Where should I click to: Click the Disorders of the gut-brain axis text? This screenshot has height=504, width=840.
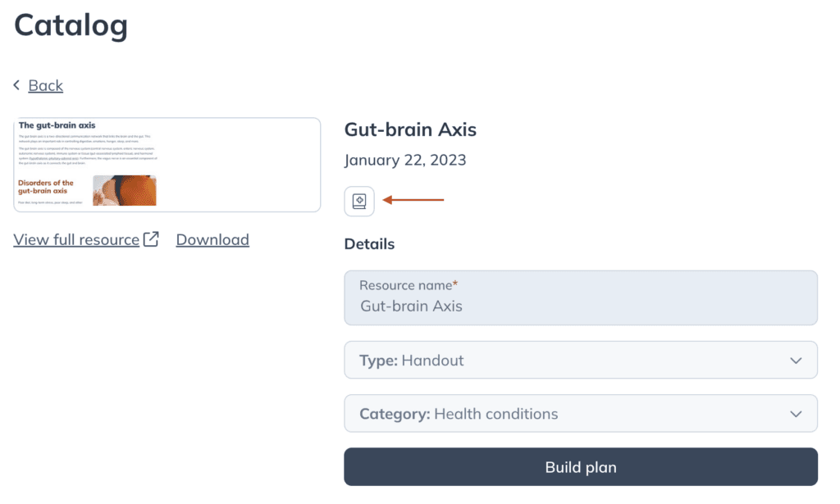click(46, 187)
